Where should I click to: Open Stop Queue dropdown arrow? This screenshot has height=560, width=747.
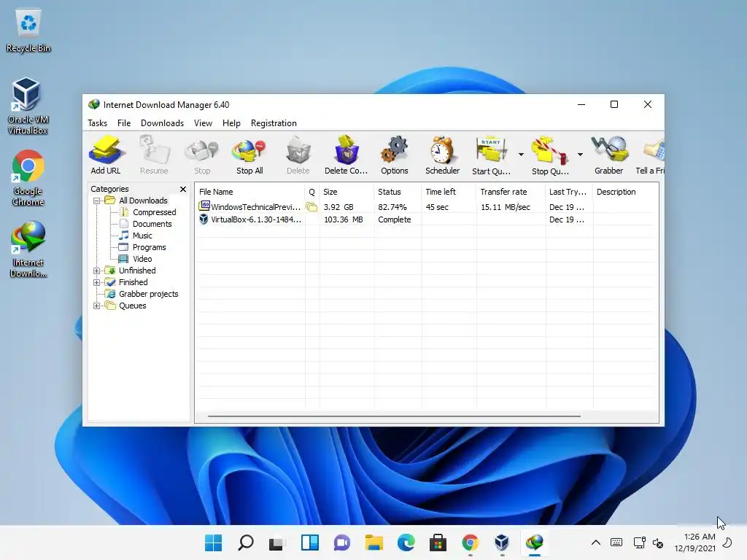(x=580, y=155)
